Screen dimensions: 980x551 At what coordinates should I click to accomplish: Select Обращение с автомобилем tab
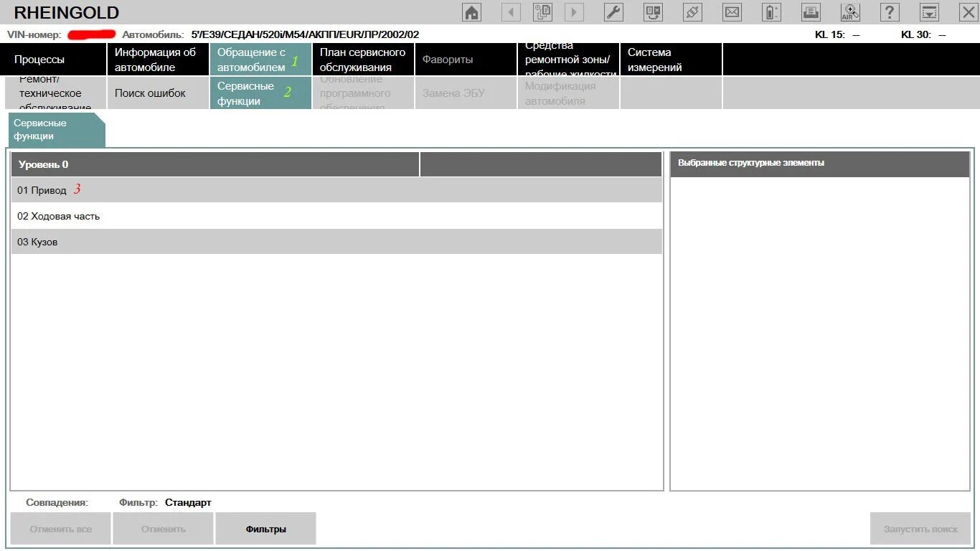(x=260, y=60)
